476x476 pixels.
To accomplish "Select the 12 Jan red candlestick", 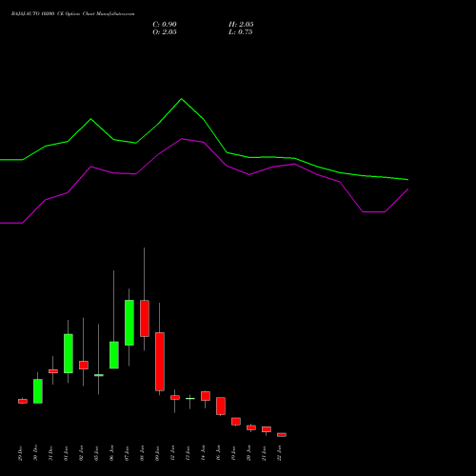I will (175, 397).
